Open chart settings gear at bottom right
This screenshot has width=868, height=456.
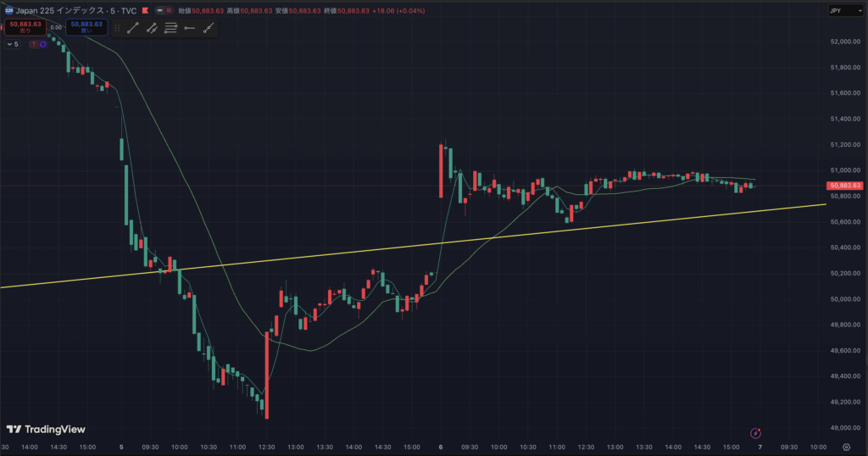click(x=847, y=448)
